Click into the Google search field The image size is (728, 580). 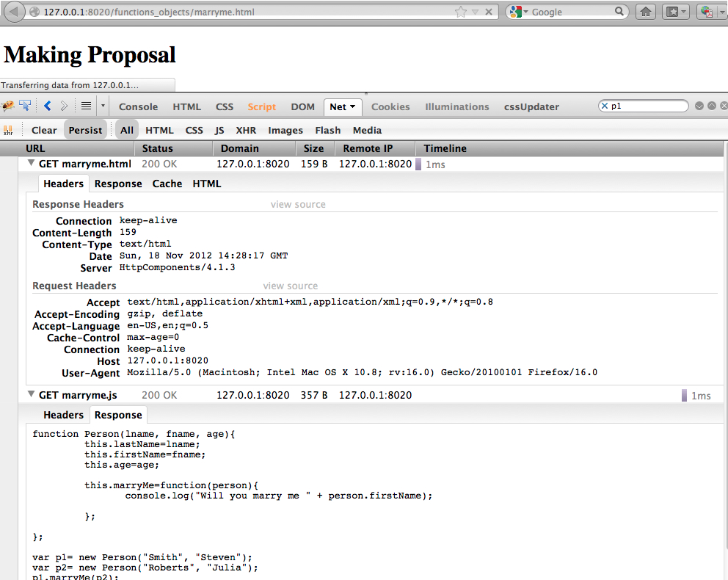(x=572, y=12)
